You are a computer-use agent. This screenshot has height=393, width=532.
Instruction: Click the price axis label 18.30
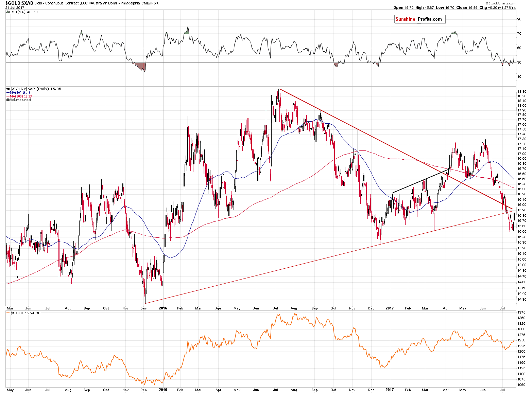[x=522, y=92]
